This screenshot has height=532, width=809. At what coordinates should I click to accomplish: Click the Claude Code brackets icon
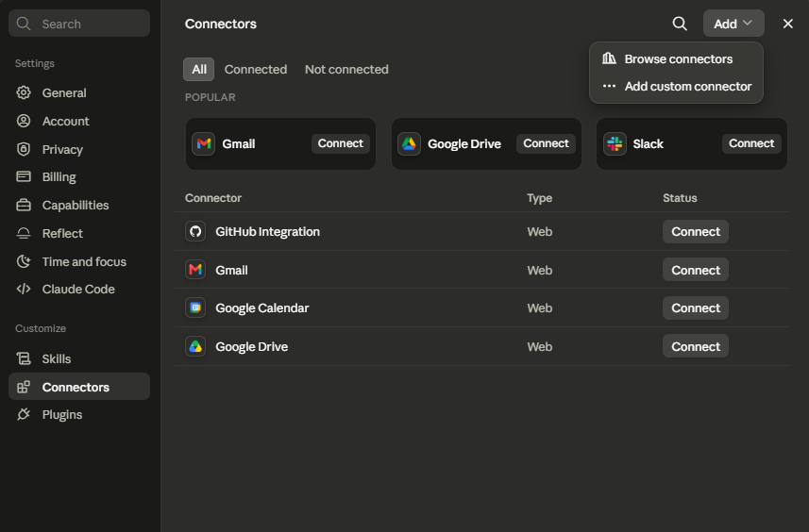pyautogui.click(x=24, y=289)
